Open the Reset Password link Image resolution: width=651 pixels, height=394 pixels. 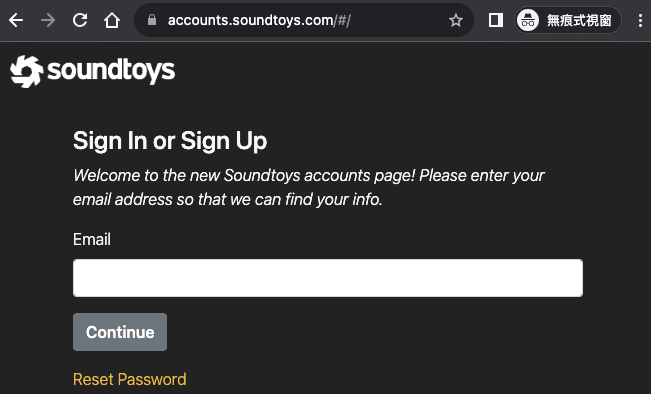pyautogui.click(x=130, y=379)
